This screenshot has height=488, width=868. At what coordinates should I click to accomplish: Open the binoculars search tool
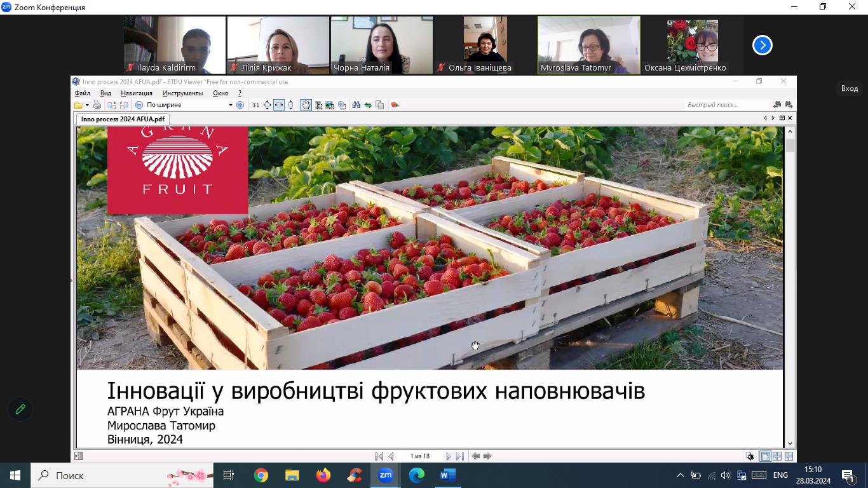click(x=356, y=105)
